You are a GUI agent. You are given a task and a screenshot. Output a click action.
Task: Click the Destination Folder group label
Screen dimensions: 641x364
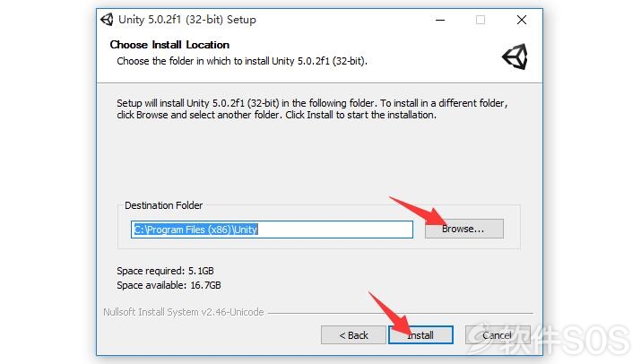[x=163, y=205]
